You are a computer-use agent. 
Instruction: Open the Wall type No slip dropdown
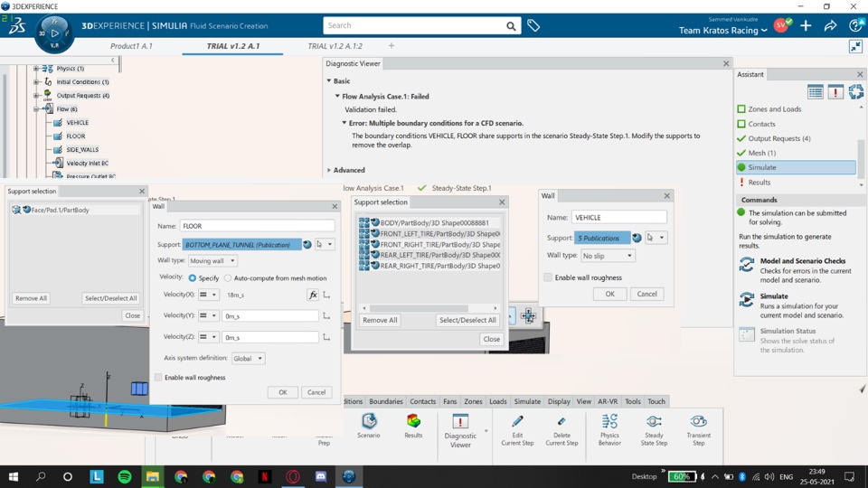pos(608,256)
